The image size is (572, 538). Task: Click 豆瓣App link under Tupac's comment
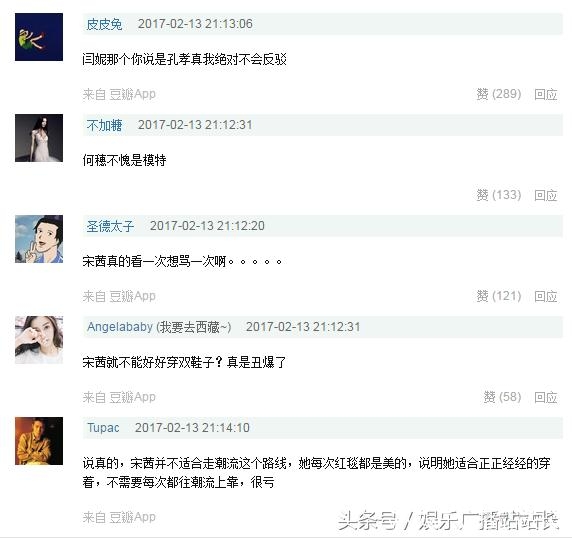[132, 517]
